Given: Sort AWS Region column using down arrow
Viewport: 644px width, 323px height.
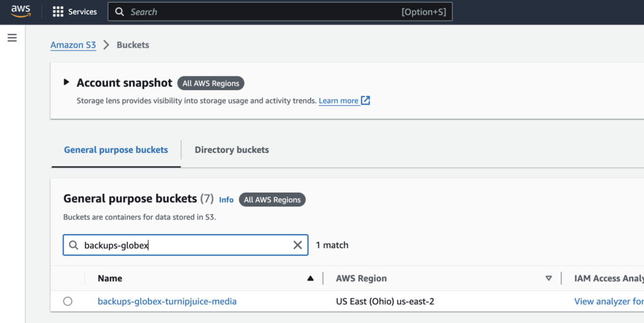Looking at the screenshot, I should pyautogui.click(x=548, y=278).
